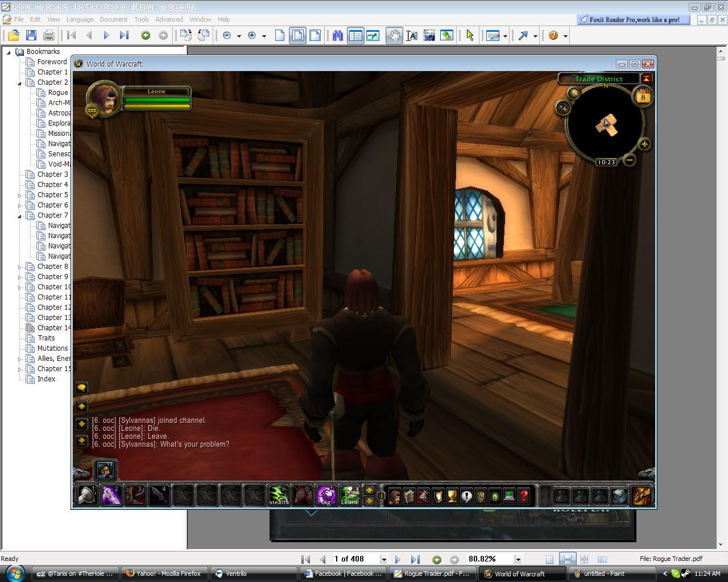Open the Index bookmark

click(46, 379)
